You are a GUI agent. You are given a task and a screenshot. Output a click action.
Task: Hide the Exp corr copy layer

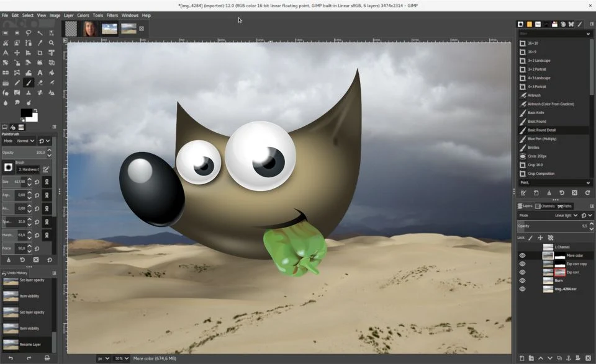pos(522,264)
